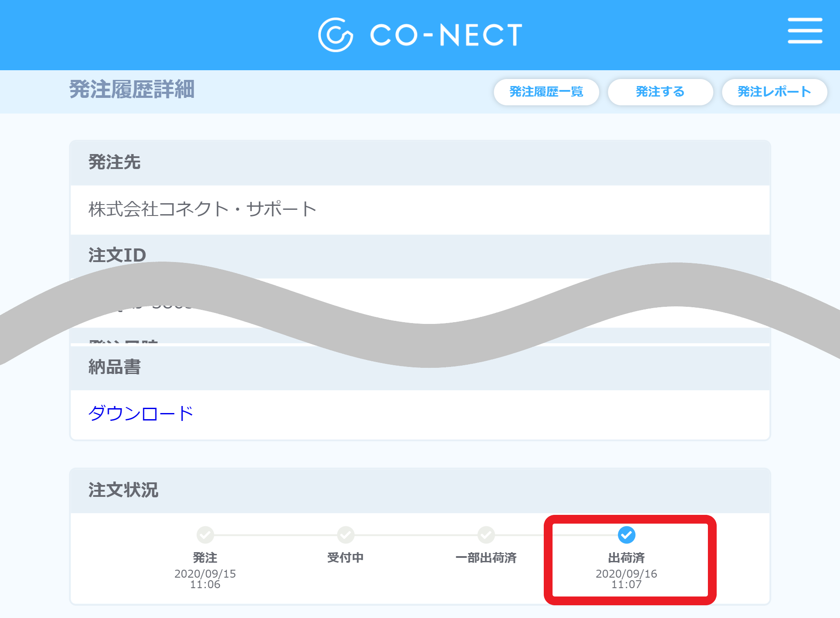840x618 pixels.
Task: Click the CO-NECT swirl logo icon
Action: coord(336,35)
